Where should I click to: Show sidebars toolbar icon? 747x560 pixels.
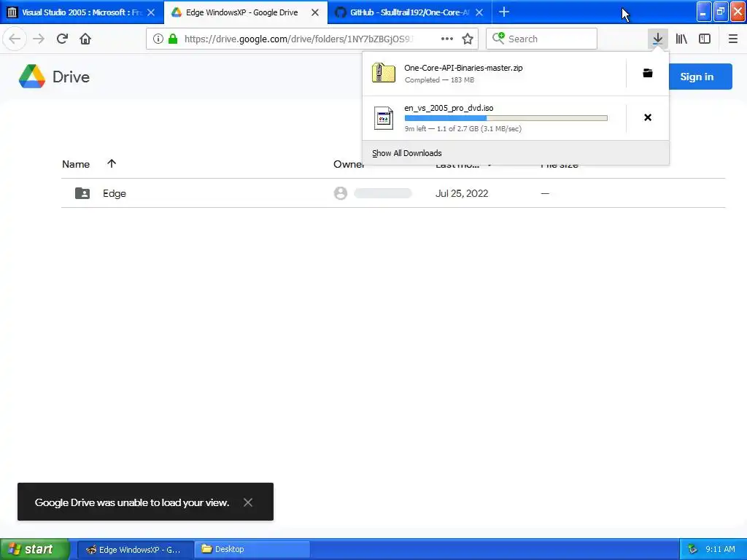click(705, 39)
